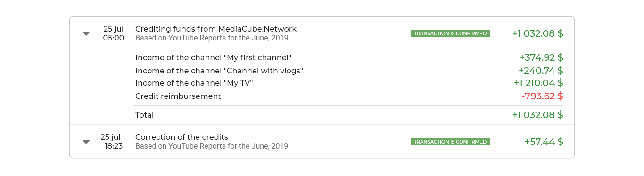
Task: Click the first Transaction is confirmed badge
Action: point(450,33)
